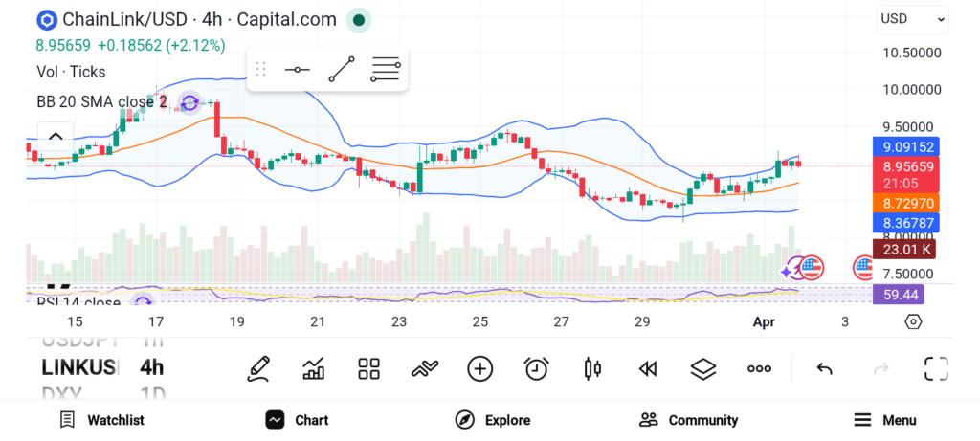Open the object tree layers icon
The width and height of the screenshot is (980, 441).
(703, 368)
